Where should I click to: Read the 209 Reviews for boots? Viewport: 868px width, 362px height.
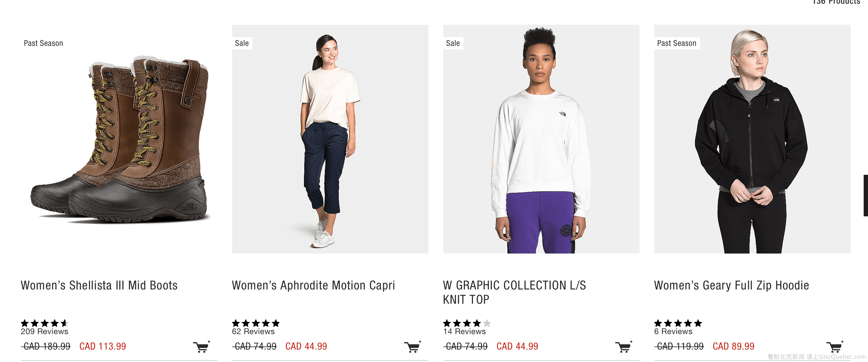coord(45,331)
